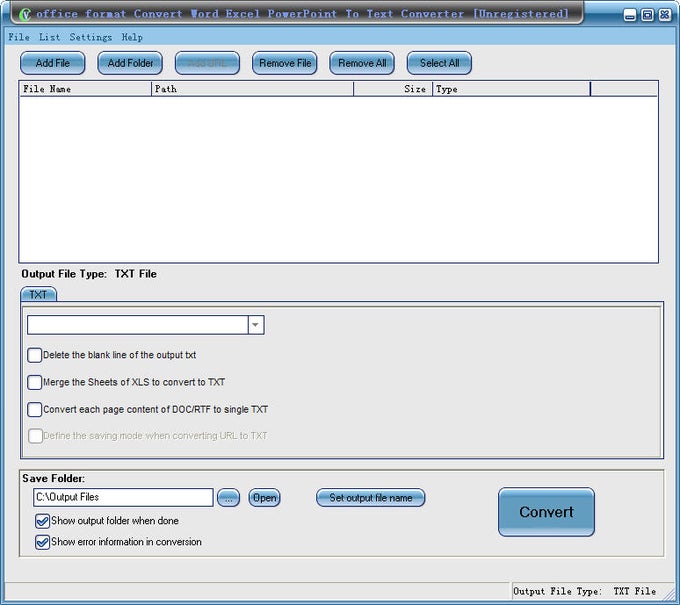680x605 pixels.
Task: Click the Save Folder path input field
Action: 123,497
